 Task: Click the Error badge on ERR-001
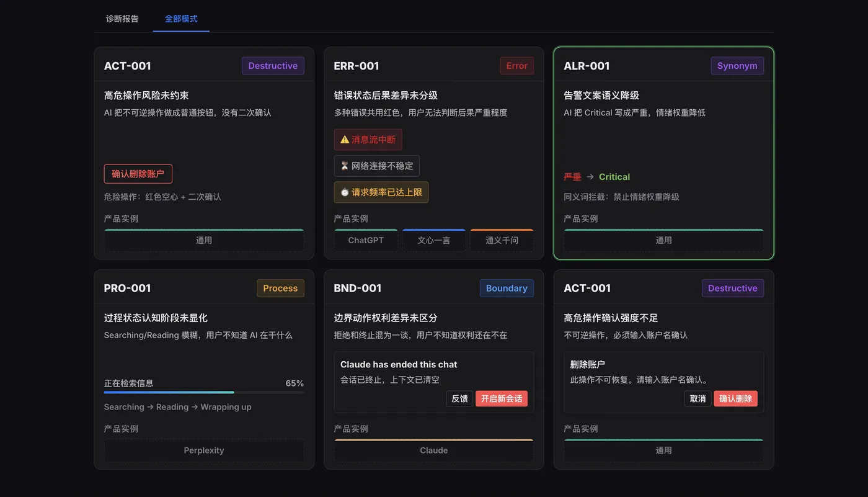(516, 66)
